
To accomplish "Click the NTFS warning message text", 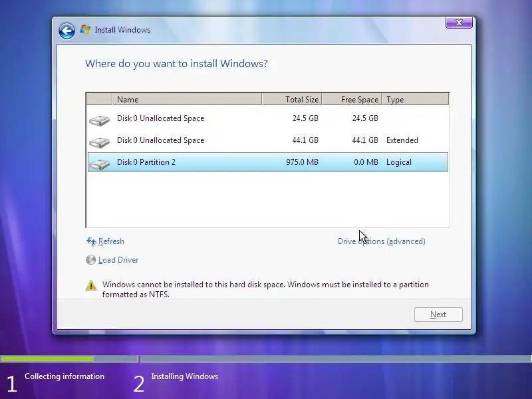I will coord(265,289).
